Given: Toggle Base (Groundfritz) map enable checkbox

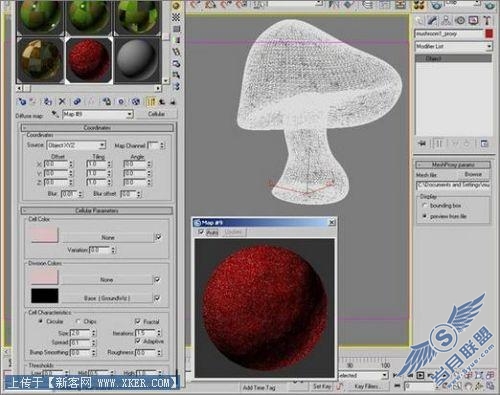Looking at the screenshot, I should pos(157,298).
